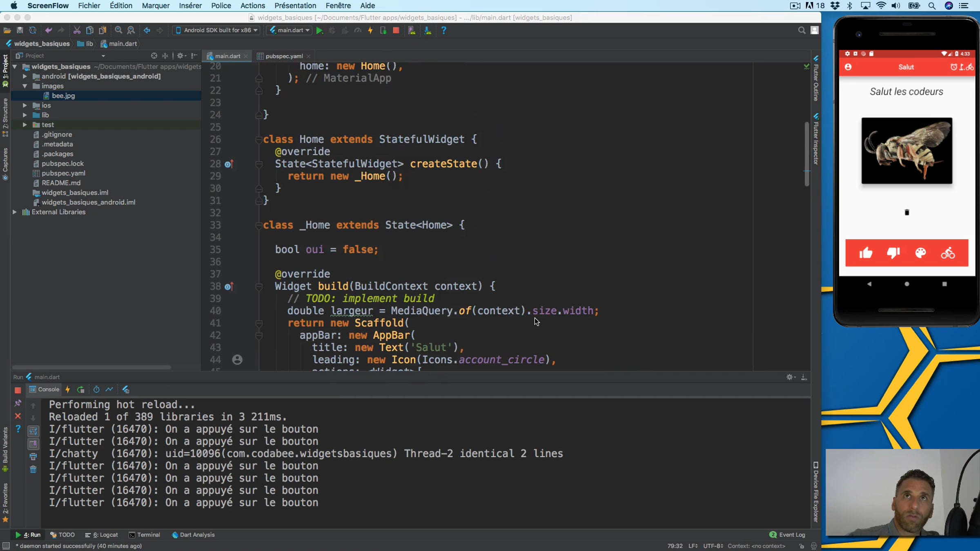980x551 pixels.
Task: Clear the console with the trash icon
Action: click(x=33, y=470)
